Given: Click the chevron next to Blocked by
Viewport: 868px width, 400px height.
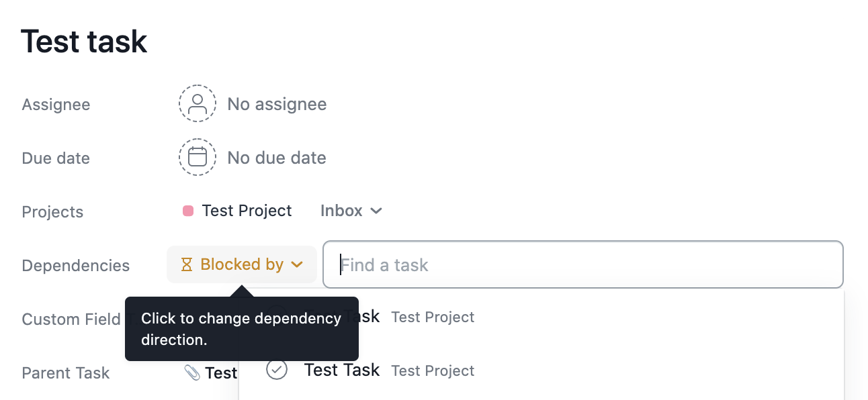Looking at the screenshot, I should click(x=297, y=265).
